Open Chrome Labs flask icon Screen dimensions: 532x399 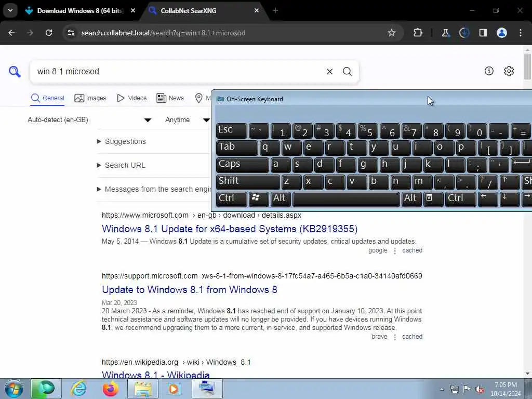[445, 33]
